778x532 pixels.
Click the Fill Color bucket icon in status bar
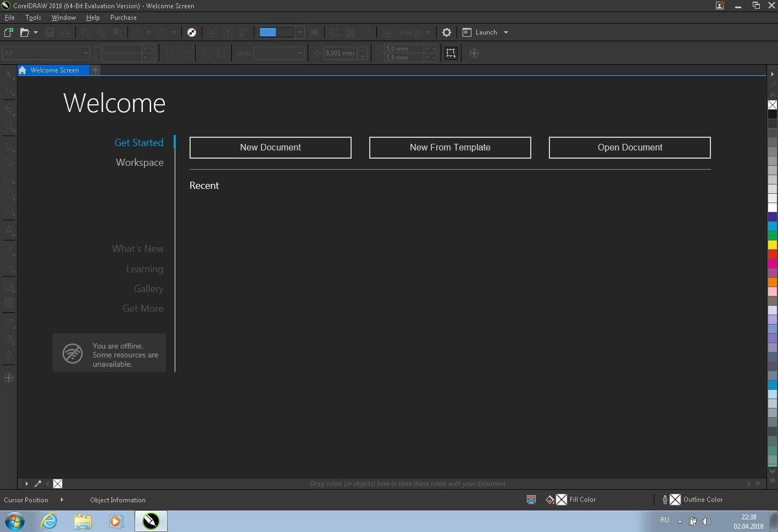[550, 500]
